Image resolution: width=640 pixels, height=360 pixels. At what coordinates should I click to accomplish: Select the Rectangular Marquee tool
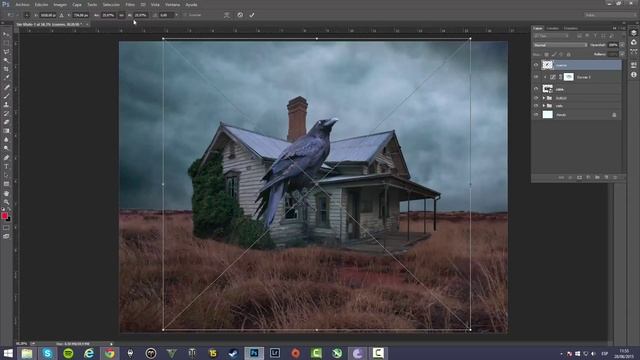click(x=6, y=43)
